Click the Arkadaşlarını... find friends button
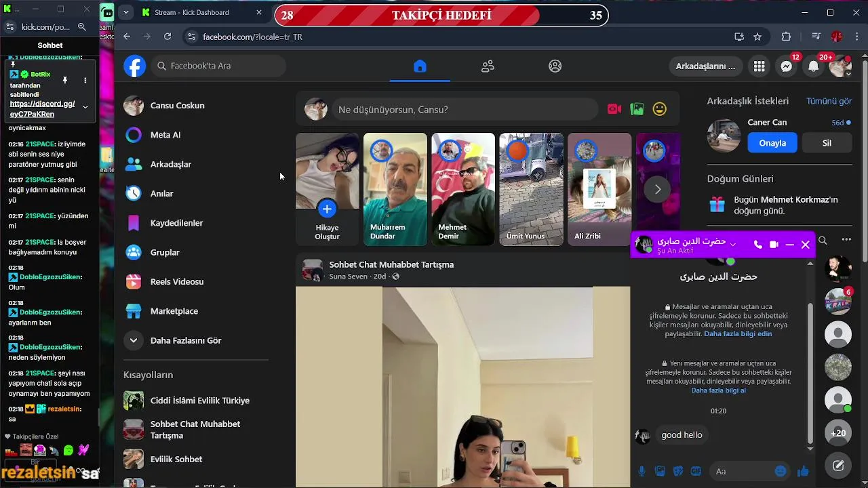The image size is (868, 488). pyautogui.click(x=705, y=66)
